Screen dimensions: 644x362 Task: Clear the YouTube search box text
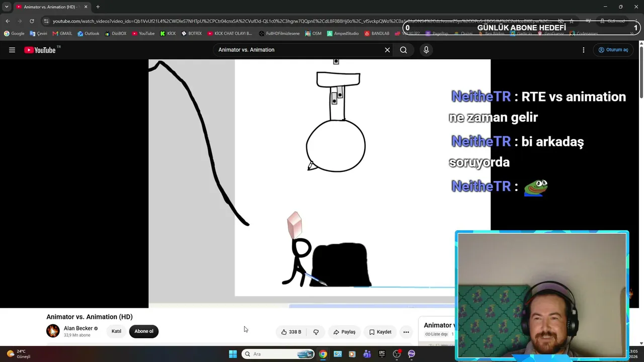387,50
